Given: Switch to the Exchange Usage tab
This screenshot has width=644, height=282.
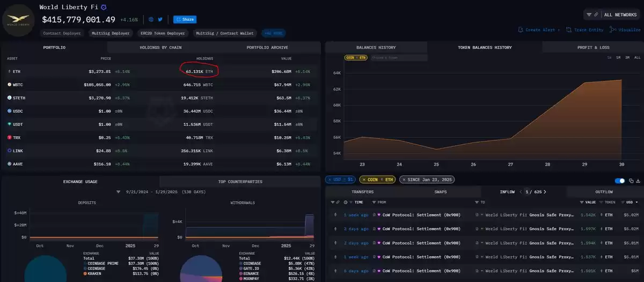Looking at the screenshot, I should point(80,182).
